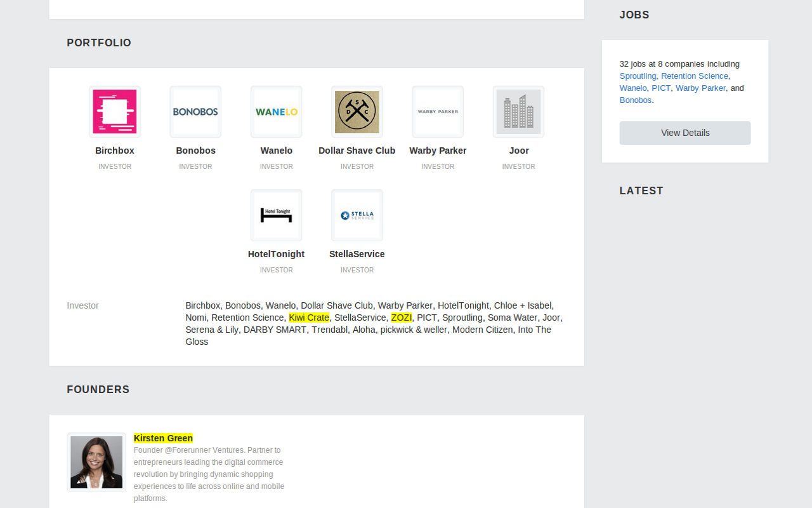Screen dimensions: 812x508
Task: Click Chloe + Isabel in investor list
Action: coord(523,305)
